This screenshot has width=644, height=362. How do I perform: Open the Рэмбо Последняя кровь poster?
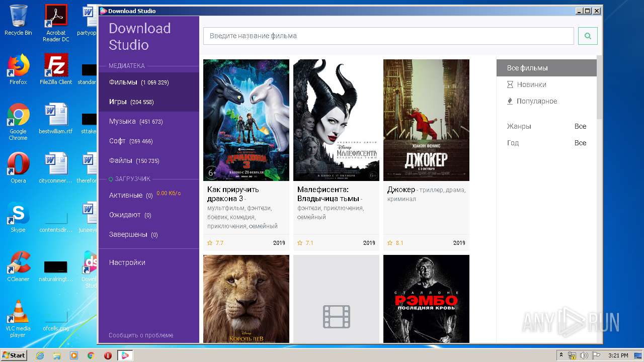426,299
